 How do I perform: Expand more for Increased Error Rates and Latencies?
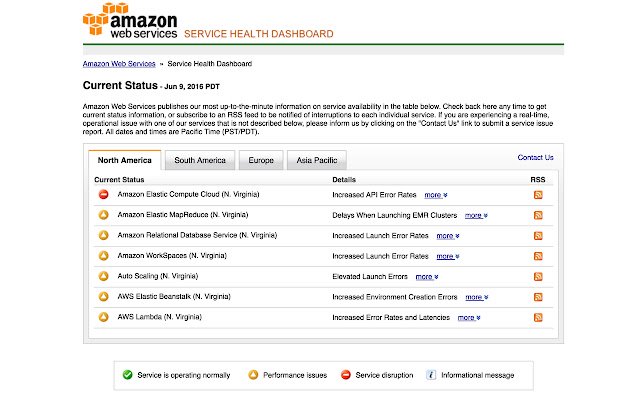pos(469,318)
